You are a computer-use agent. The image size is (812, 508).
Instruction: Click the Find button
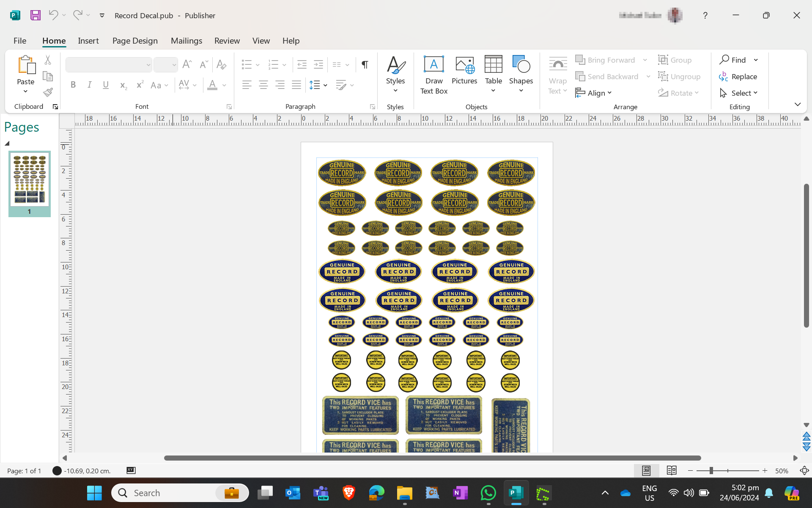[733, 60]
